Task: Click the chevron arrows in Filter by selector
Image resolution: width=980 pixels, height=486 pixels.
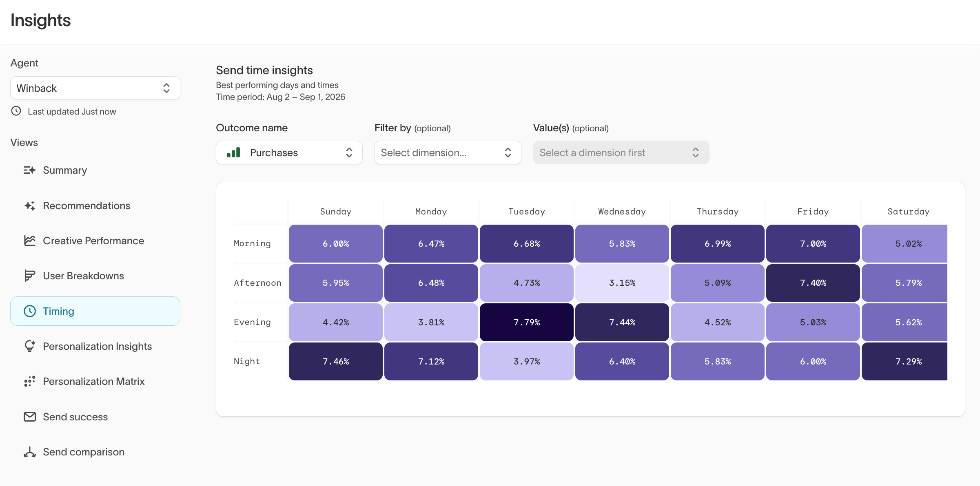Action: point(508,152)
